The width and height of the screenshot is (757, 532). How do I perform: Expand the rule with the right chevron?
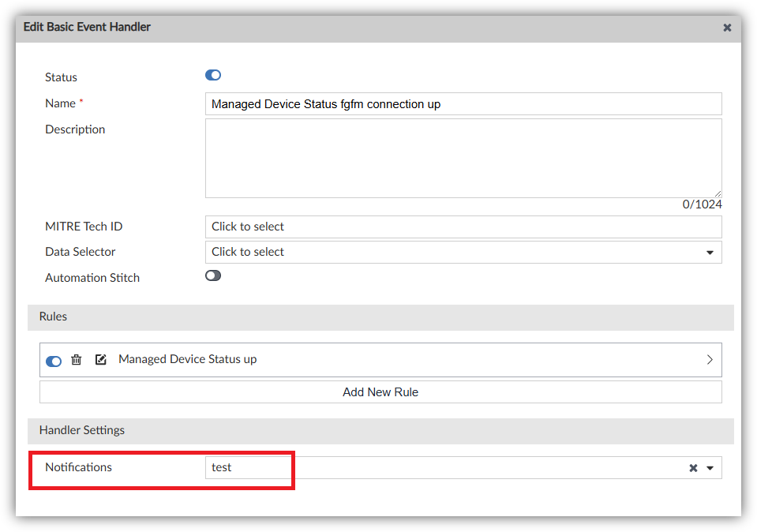710,360
